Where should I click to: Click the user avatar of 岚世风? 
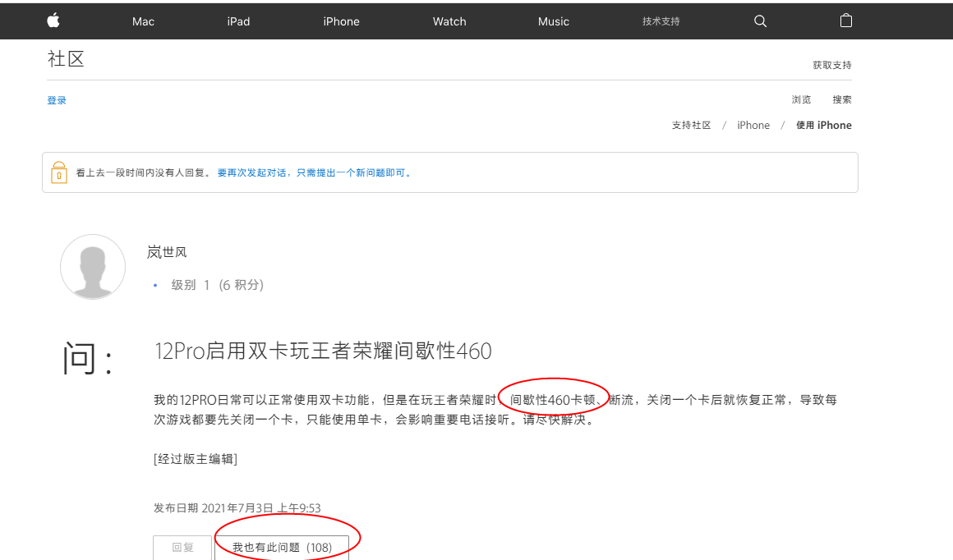click(x=93, y=266)
